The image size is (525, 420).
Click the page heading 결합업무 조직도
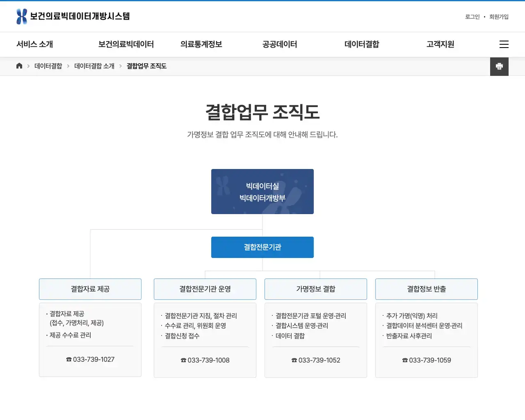click(262, 112)
